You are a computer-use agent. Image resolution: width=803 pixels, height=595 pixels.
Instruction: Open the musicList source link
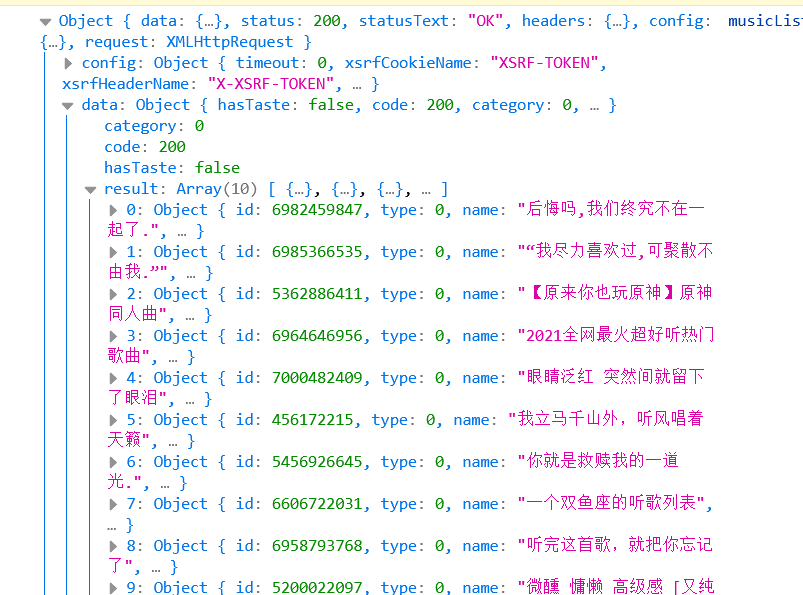click(765, 21)
